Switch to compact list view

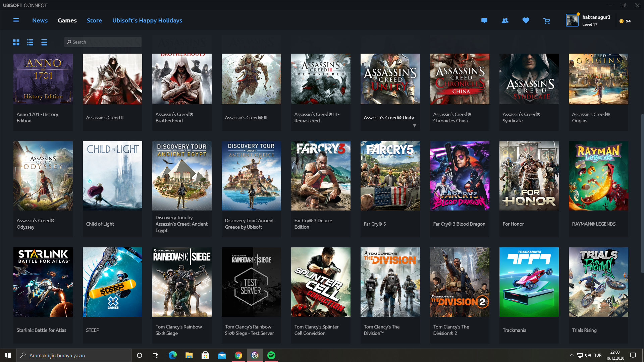click(x=44, y=42)
